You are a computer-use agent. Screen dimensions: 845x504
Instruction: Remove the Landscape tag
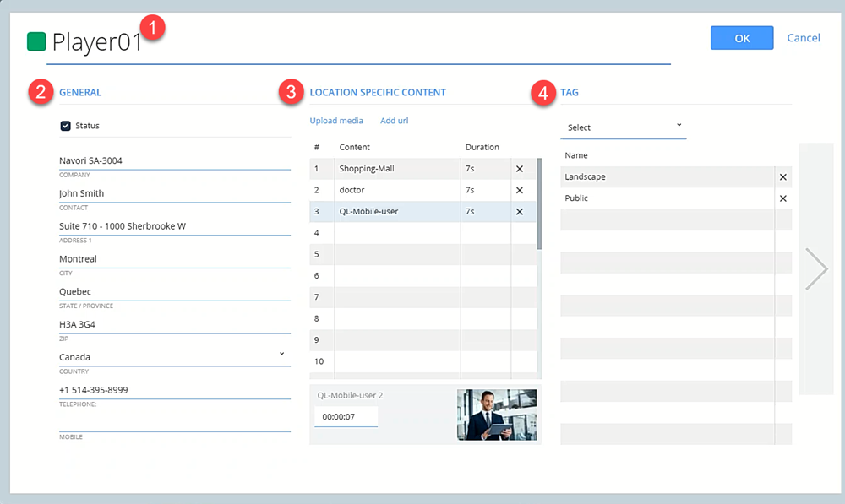coord(782,177)
